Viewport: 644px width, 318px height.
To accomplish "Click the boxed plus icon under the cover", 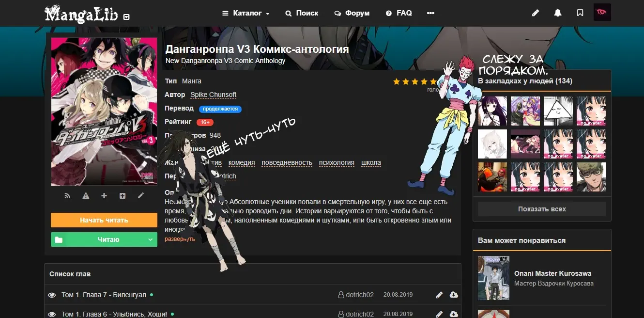I will point(123,196).
